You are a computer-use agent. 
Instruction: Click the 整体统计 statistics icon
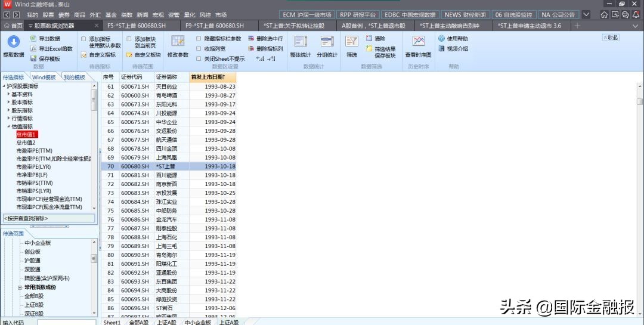(x=300, y=42)
